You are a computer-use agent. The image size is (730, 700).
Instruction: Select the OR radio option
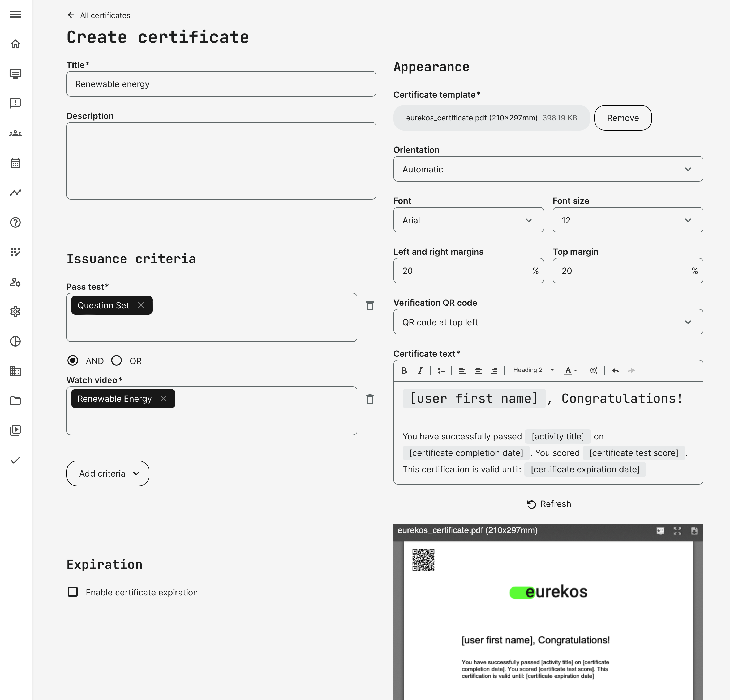pos(117,360)
